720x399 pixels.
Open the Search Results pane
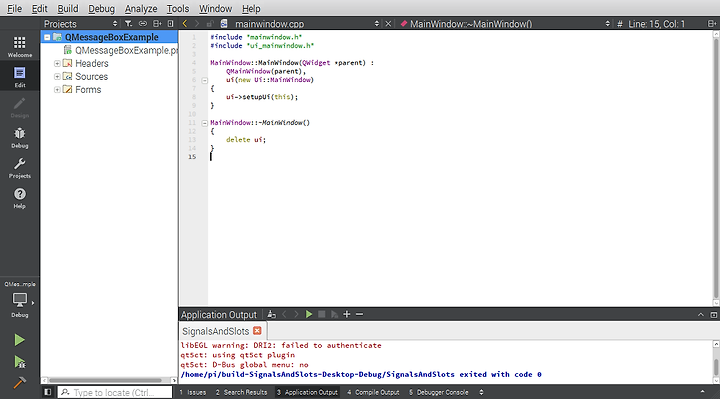(241, 392)
